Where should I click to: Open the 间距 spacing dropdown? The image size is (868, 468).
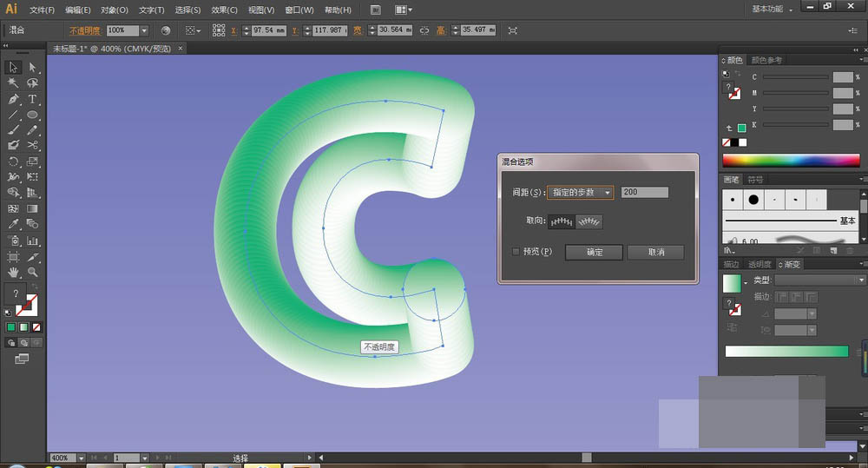point(580,192)
